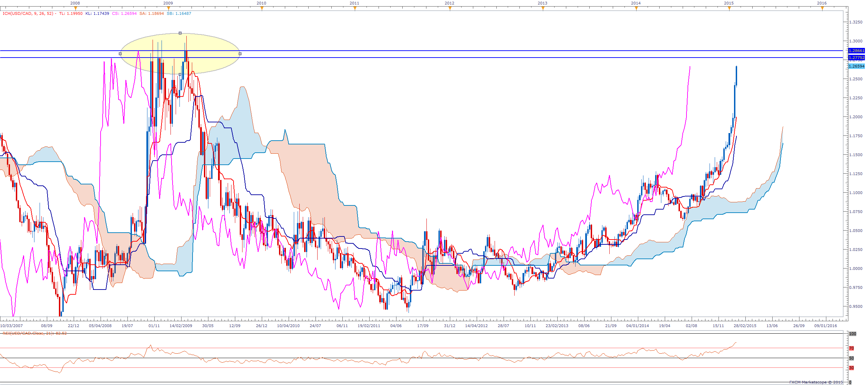This screenshot has height=385, width=868.
Task: Click the orange marker under year 2014
Action: coord(636,9)
